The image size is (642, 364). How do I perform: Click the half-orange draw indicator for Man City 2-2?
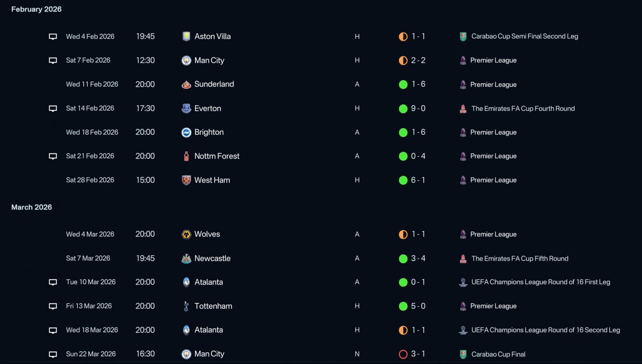tap(403, 61)
